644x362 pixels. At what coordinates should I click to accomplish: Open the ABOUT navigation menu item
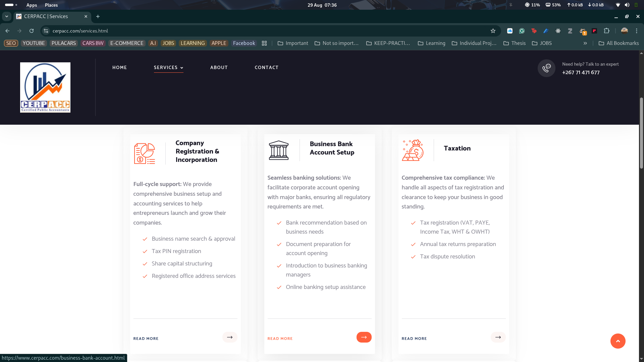pos(219,67)
